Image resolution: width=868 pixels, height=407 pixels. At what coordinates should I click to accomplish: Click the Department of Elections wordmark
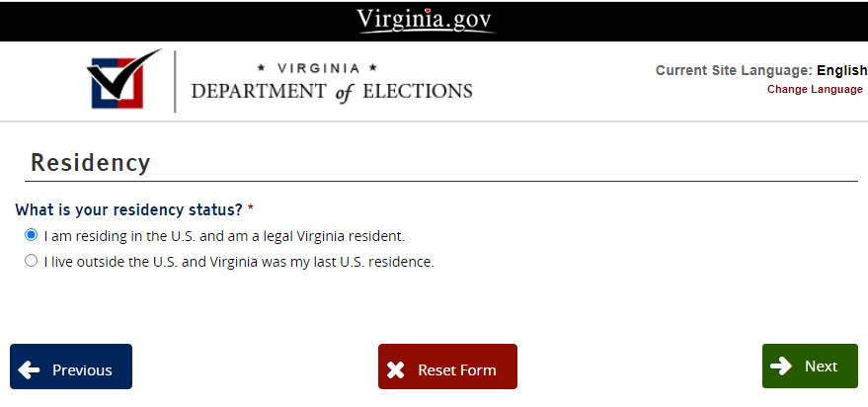click(332, 83)
